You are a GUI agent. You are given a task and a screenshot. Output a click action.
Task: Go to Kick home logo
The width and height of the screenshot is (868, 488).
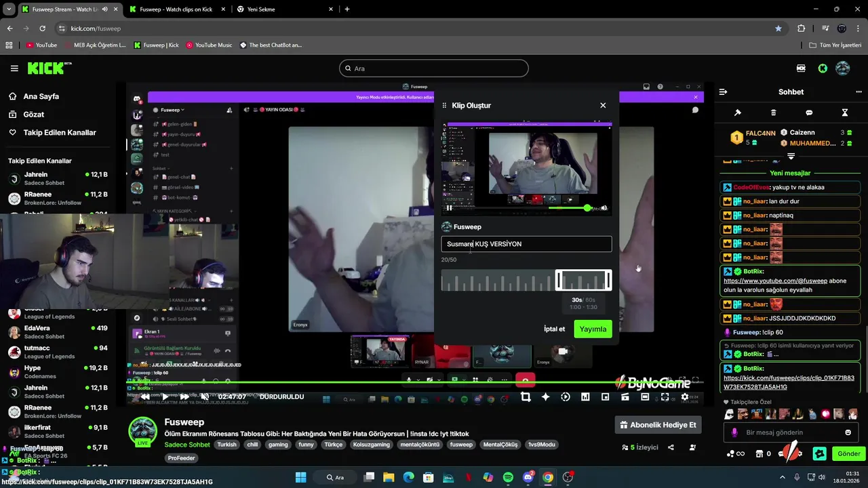[49, 68]
